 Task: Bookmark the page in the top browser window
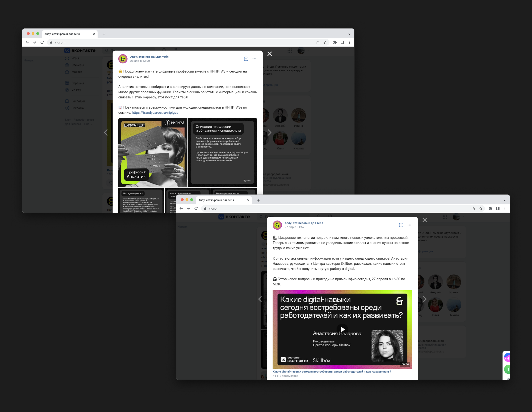(325, 42)
